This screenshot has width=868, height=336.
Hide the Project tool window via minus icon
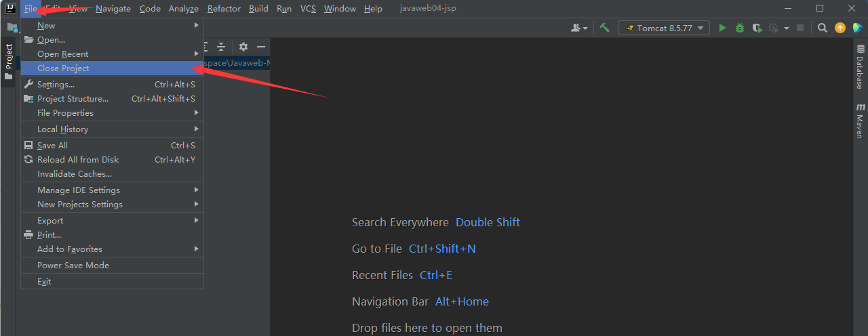click(261, 47)
